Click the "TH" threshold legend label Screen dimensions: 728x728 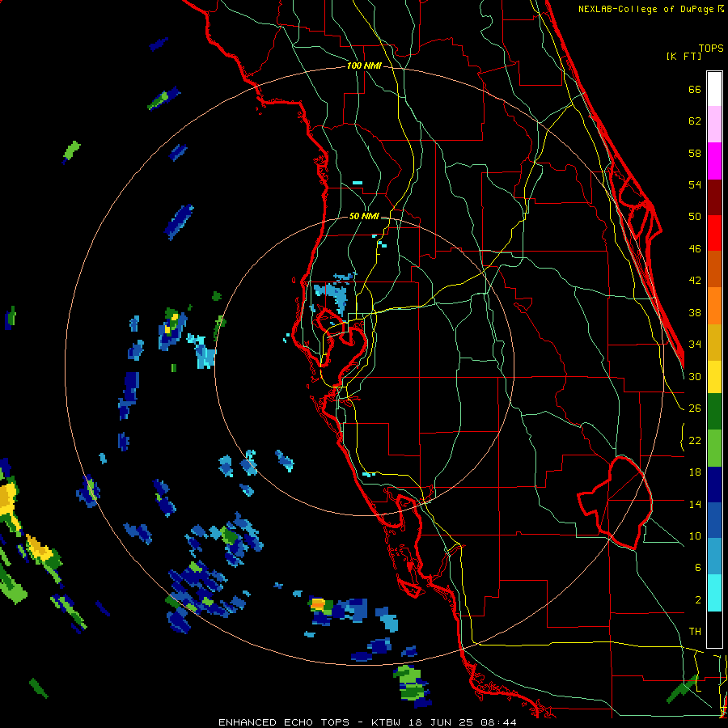pyautogui.click(x=695, y=632)
